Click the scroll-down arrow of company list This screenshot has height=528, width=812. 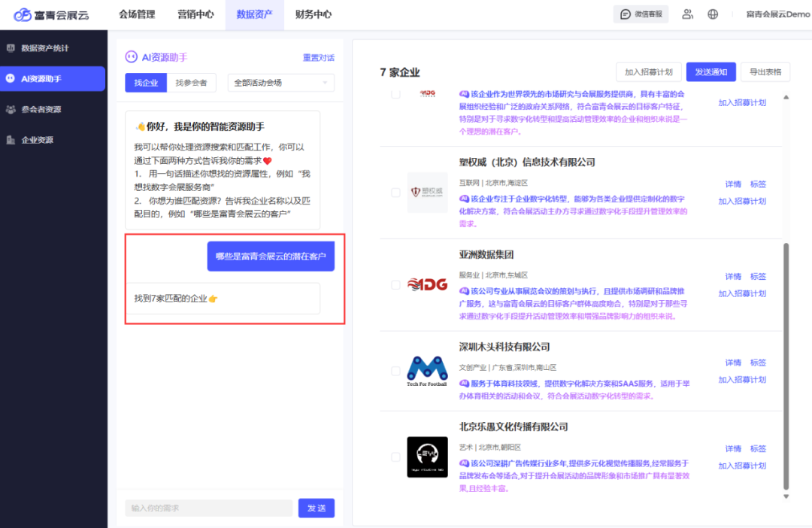(786, 496)
